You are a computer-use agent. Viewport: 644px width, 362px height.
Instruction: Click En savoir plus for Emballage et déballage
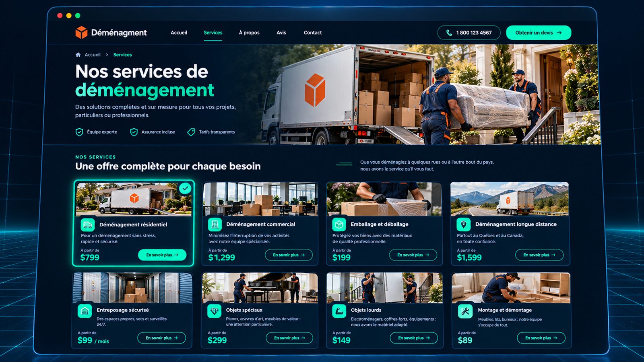click(x=413, y=255)
